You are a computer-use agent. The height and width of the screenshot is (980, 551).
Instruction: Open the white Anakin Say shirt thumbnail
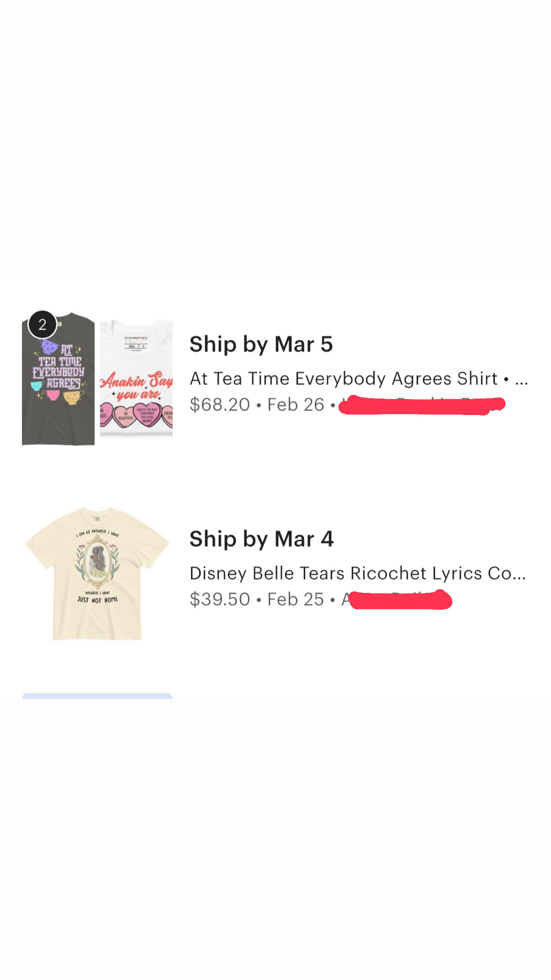point(136,380)
